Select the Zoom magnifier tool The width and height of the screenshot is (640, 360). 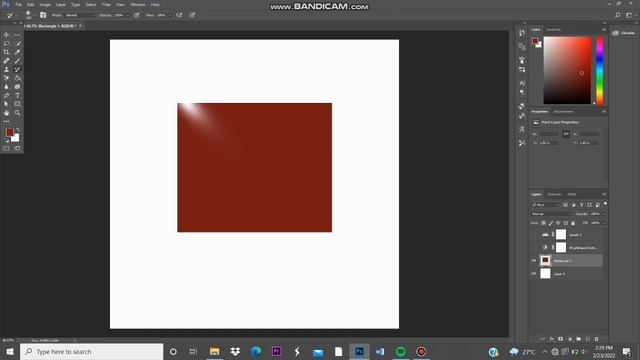click(17, 113)
